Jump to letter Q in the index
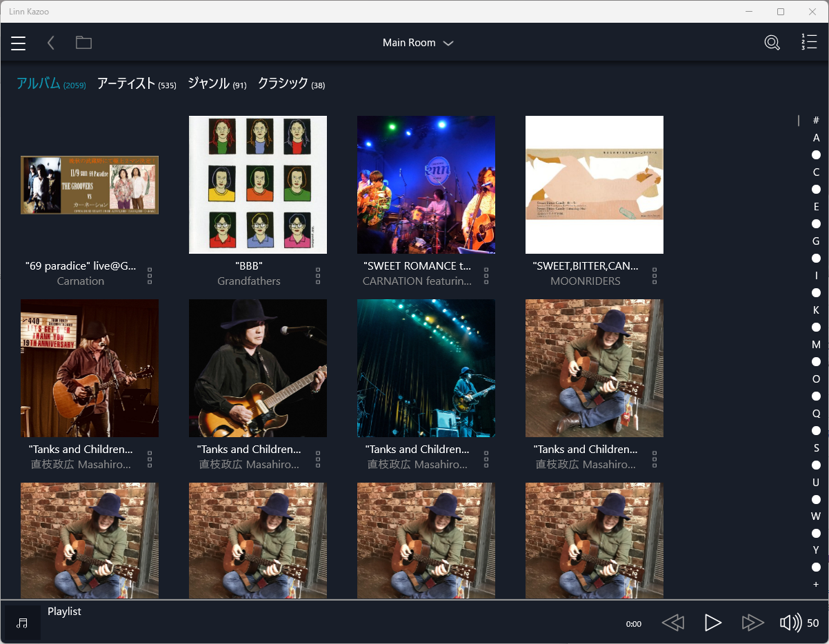Image resolution: width=829 pixels, height=644 pixels. point(816,414)
